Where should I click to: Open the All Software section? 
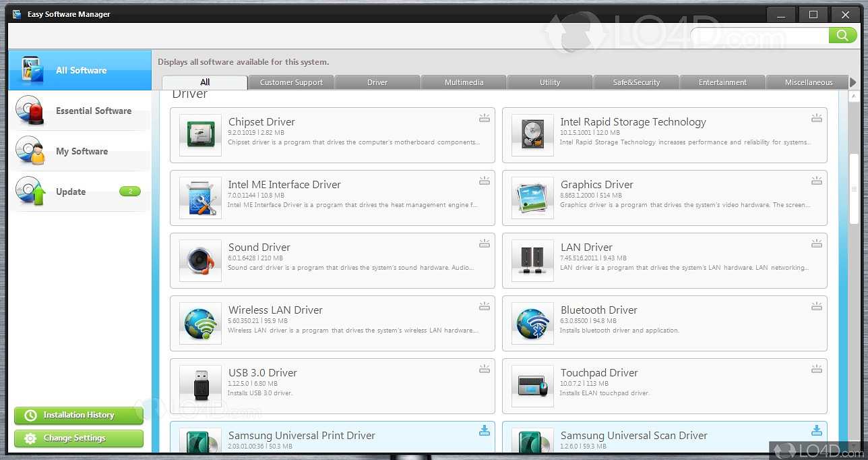(x=80, y=70)
